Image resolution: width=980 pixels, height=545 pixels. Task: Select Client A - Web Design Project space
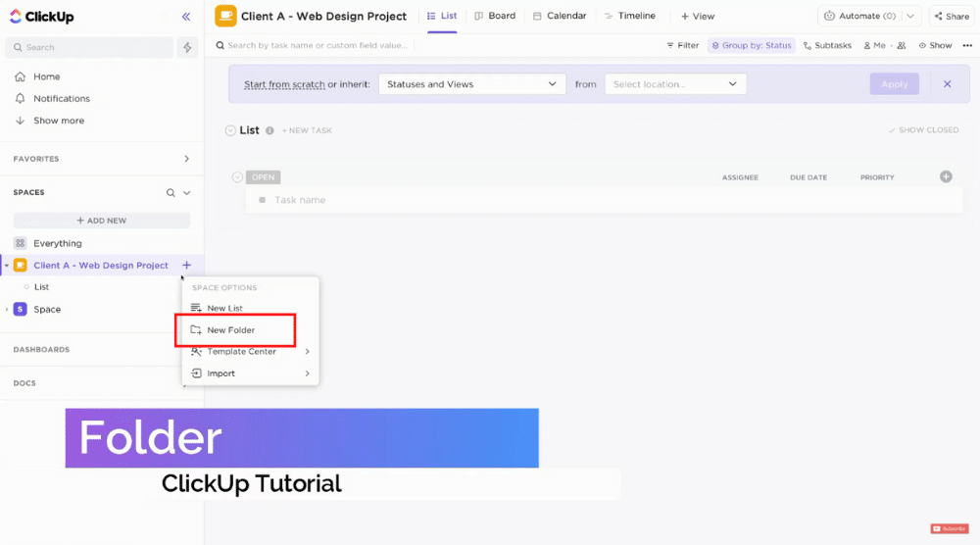tap(101, 265)
